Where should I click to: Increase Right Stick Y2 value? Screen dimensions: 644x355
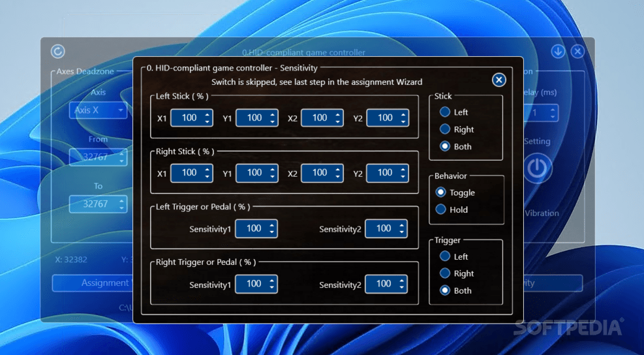pos(403,169)
